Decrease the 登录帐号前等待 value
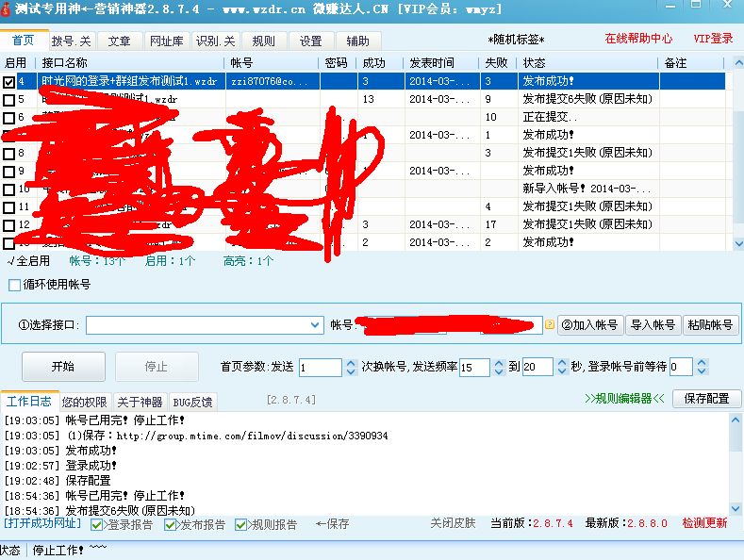The image size is (744, 560). (x=702, y=371)
